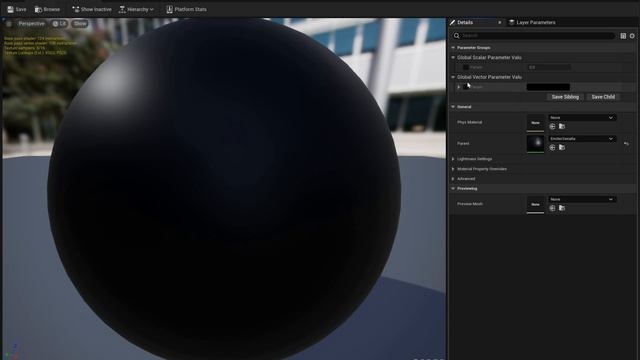Click the Save Sibling button
Screen dimensions: 640x360
[x=565, y=97]
